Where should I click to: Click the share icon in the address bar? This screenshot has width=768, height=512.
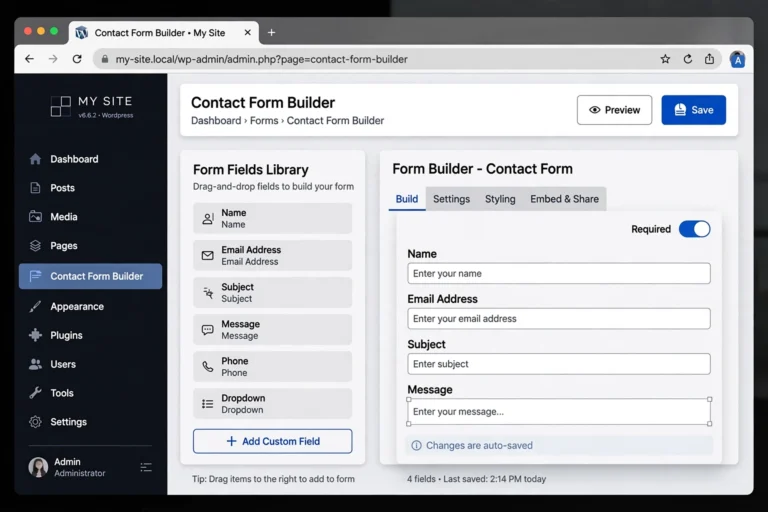(x=709, y=59)
